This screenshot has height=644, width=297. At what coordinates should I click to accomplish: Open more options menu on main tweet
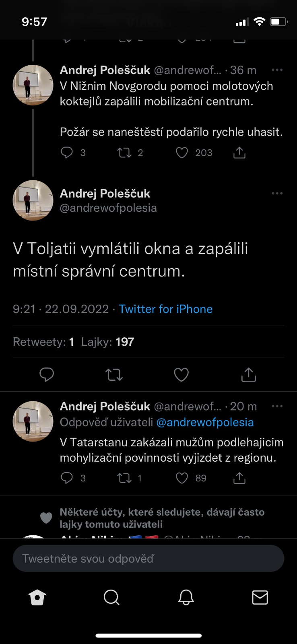(277, 194)
